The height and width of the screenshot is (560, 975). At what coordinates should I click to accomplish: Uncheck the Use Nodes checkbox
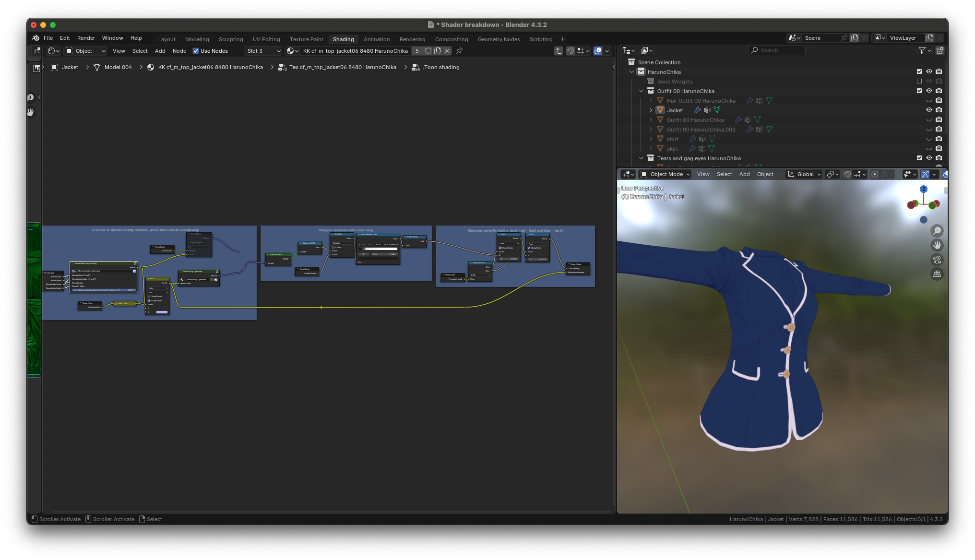click(x=196, y=51)
